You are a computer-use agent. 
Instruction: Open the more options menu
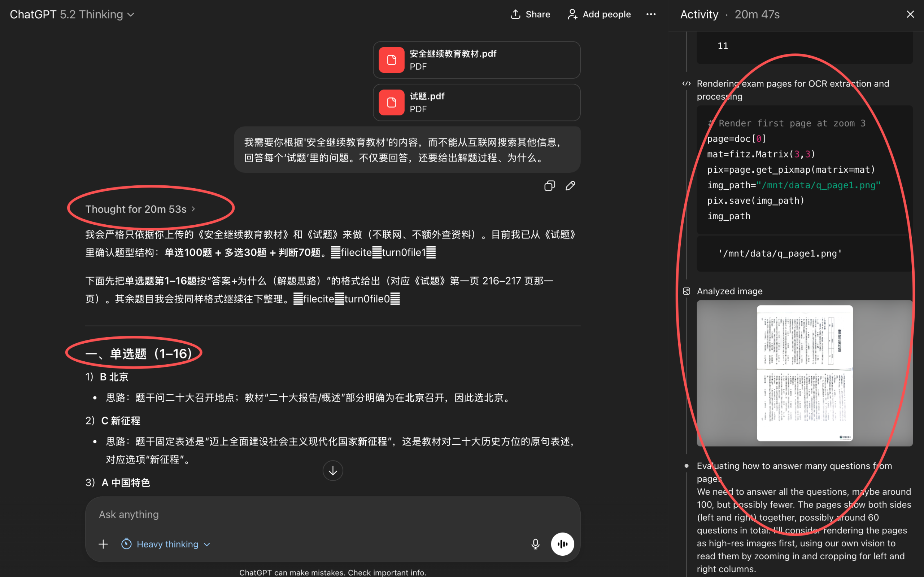pos(651,14)
